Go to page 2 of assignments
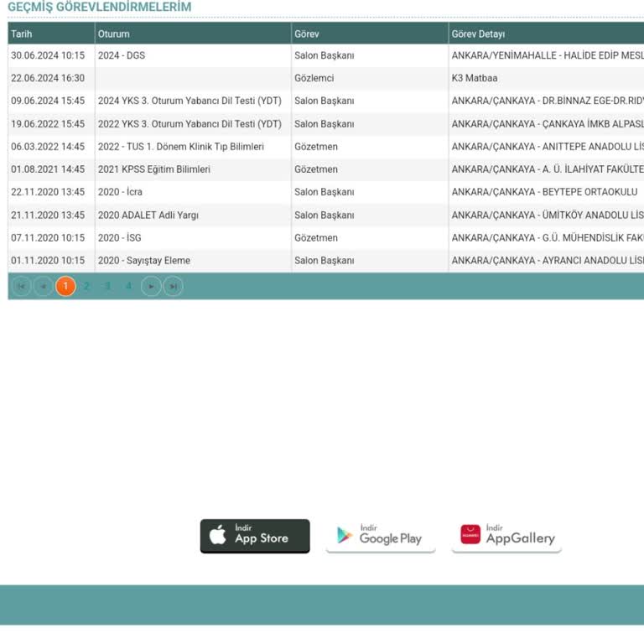The height and width of the screenshot is (644, 644). click(86, 287)
